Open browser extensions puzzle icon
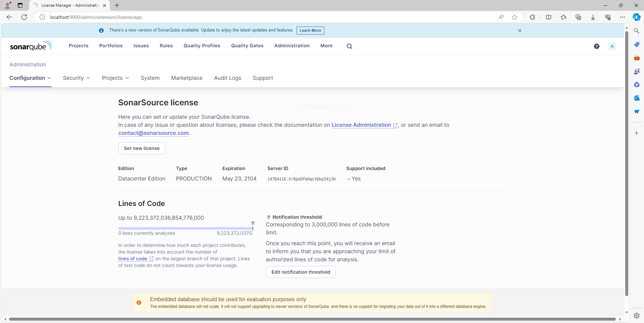 point(532,17)
